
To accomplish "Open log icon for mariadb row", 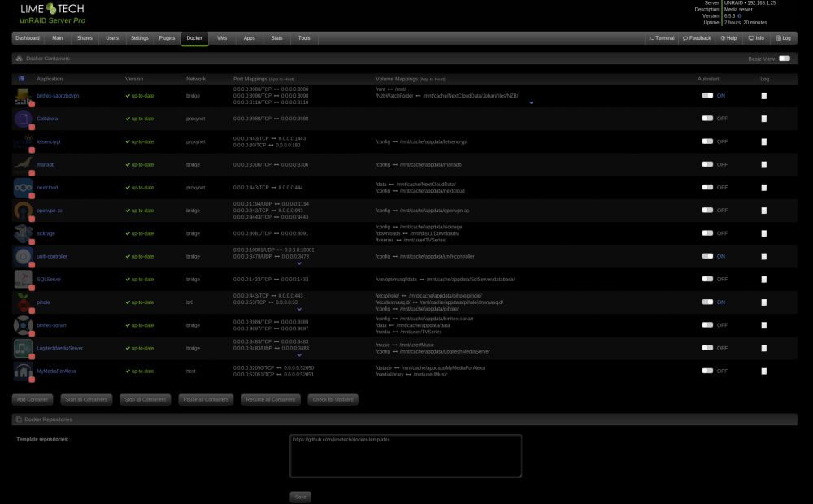I will (763, 164).
